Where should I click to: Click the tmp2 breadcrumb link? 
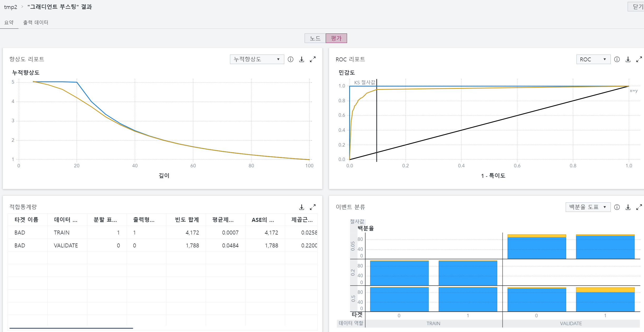coord(11,7)
